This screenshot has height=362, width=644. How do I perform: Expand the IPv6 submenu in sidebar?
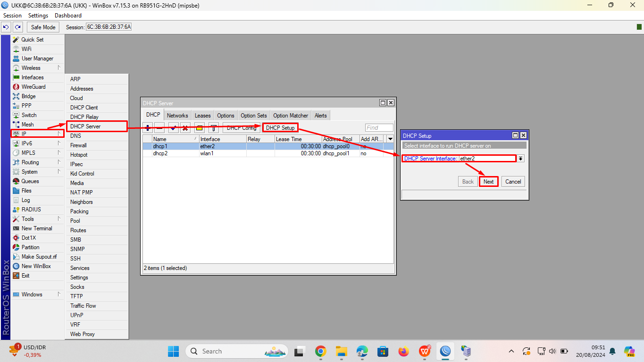59,143
